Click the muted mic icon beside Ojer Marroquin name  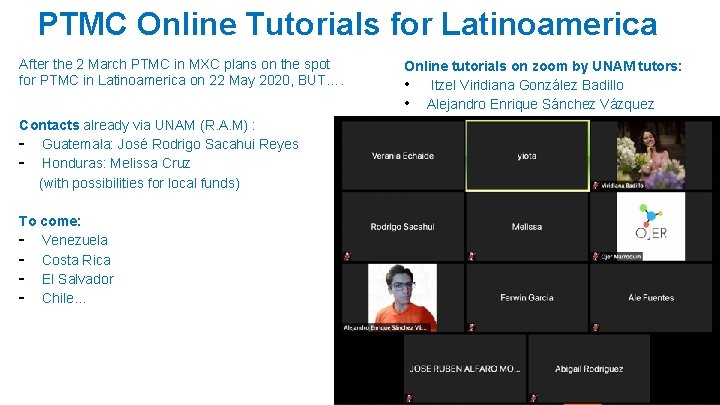(x=596, y=256)
